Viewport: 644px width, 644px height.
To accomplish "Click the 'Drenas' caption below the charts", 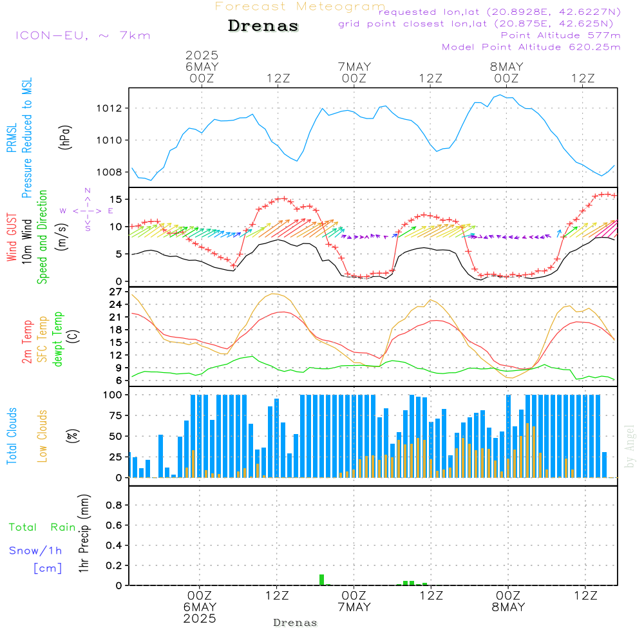I will point(296,623).
